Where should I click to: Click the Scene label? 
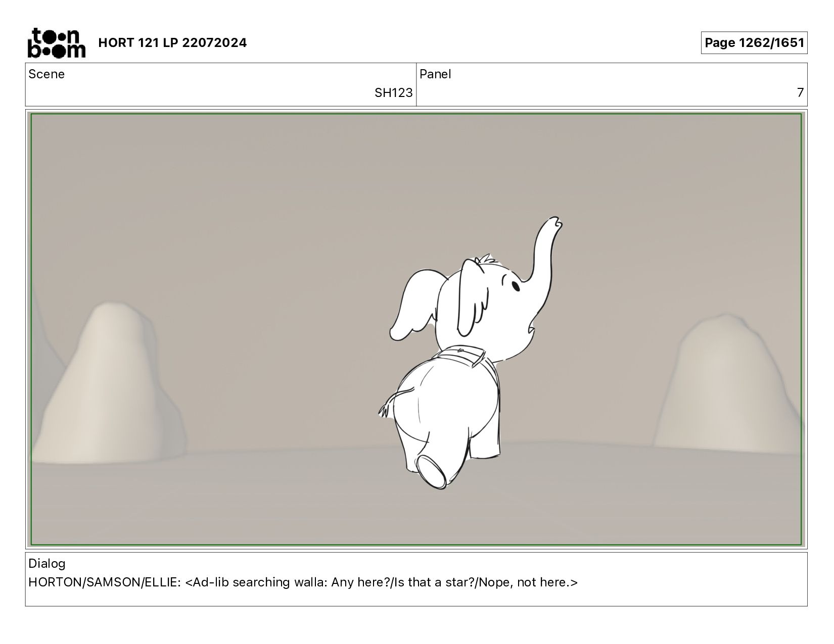pyautogui.click(x=47, y=74)
